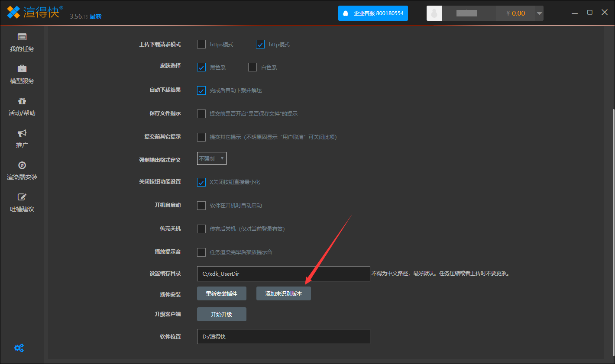
Task: Click the 渲得快 logo icon
Action: (13, 12)
